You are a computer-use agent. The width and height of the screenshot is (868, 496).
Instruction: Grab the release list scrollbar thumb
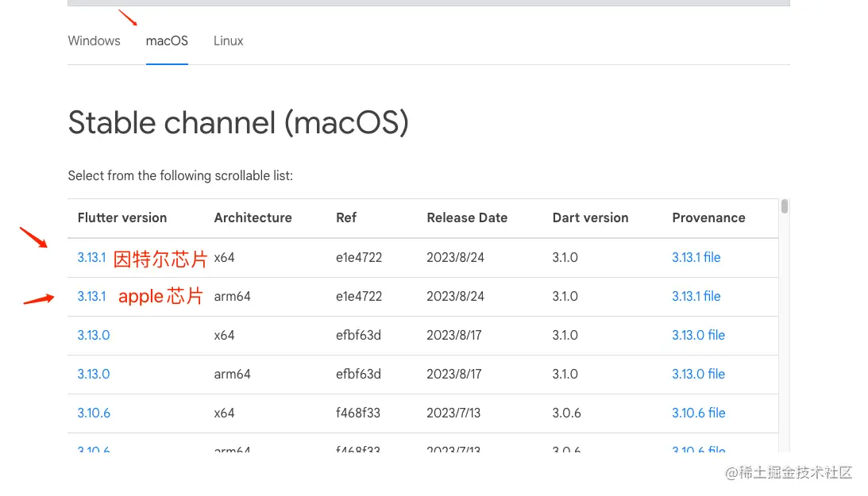click(x=785, y=207)
